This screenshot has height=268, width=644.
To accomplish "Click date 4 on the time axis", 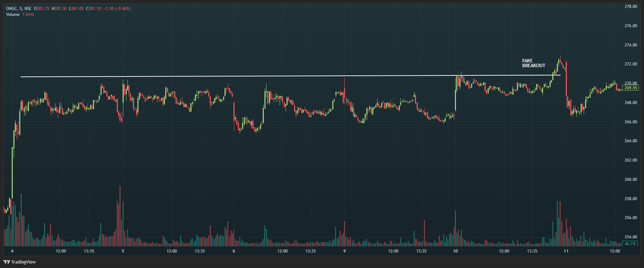I will click(12, 251).
